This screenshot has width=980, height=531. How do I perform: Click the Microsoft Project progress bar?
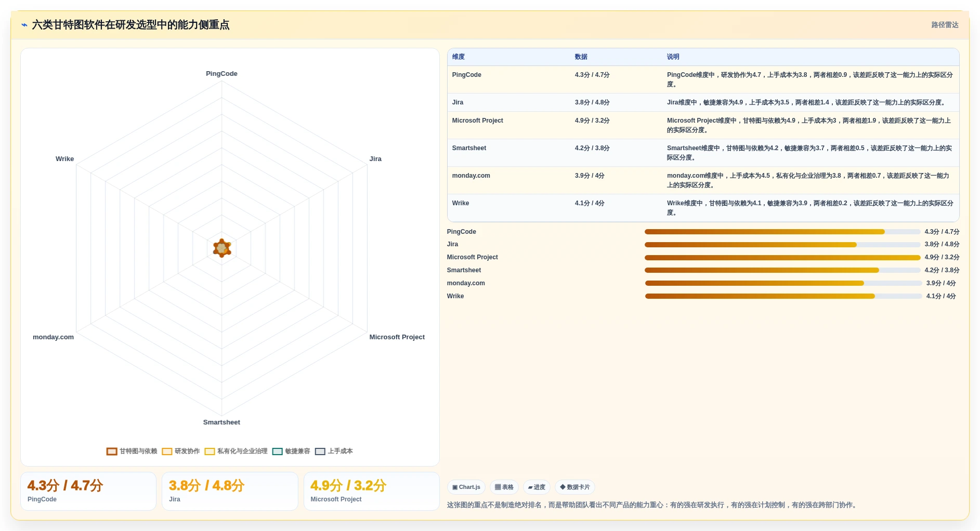pos(782,258)
